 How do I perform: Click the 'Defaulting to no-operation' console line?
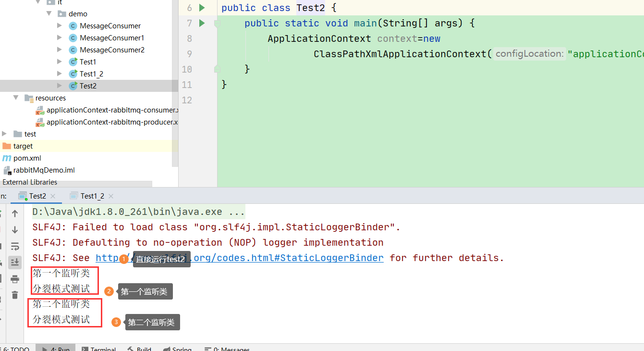coord(208,242)
